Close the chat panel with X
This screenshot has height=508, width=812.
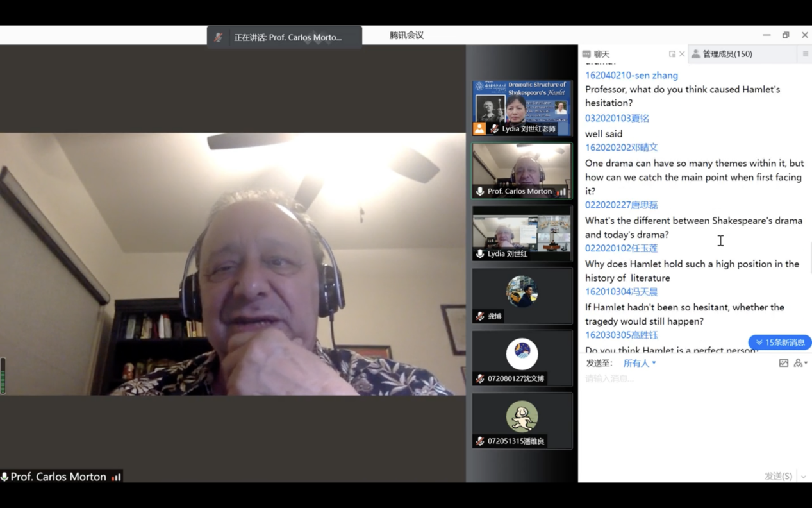tap(682, 55)
